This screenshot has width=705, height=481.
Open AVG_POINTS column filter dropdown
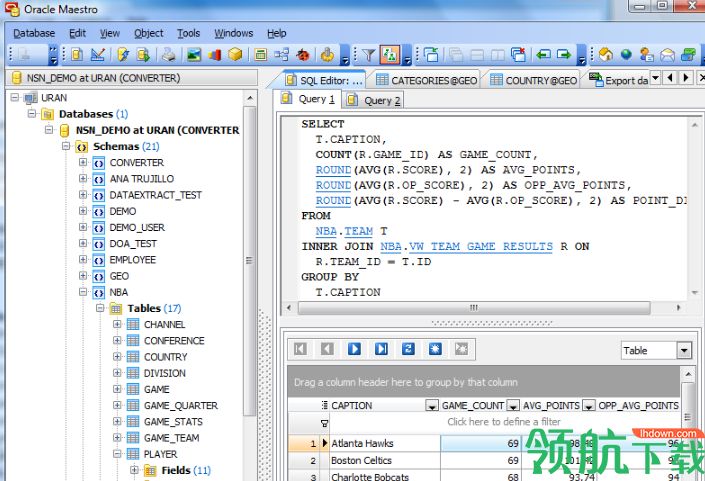coord(589,406)
